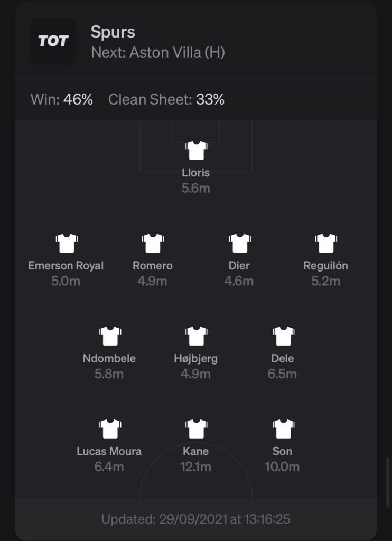Tap the Clean Sheet 33% statistic
The height and width of the screenshot is (541, 392).
(166, 100)
